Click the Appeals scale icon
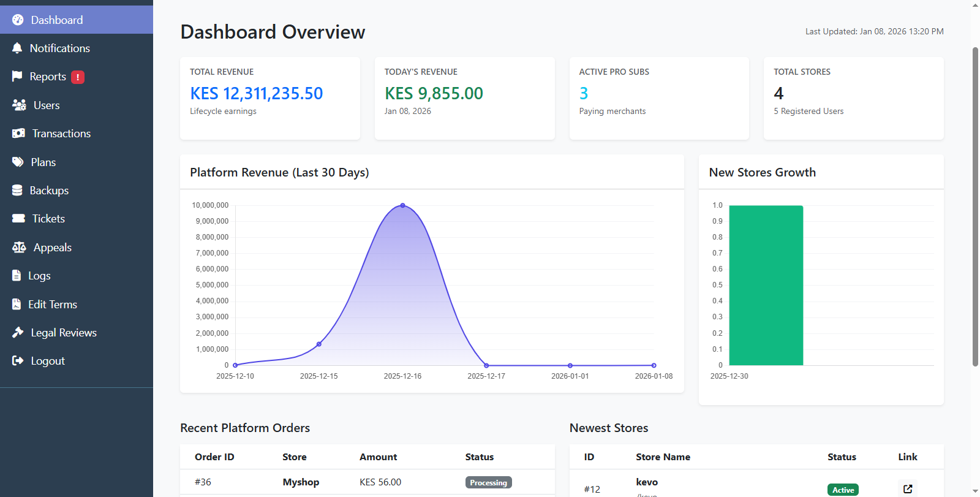Viewport: 980px width, 497px height. click(x=19, y=248)
